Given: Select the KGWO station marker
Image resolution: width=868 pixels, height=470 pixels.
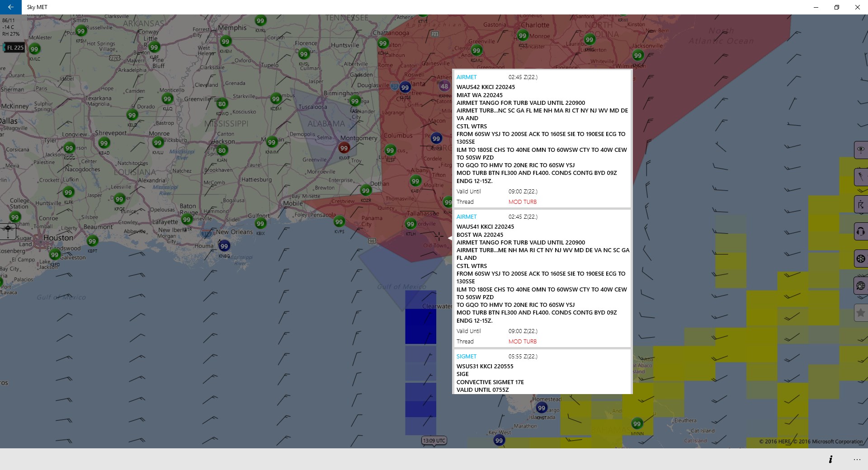Looking at the screenshot, I should click(x=222, y=104).
